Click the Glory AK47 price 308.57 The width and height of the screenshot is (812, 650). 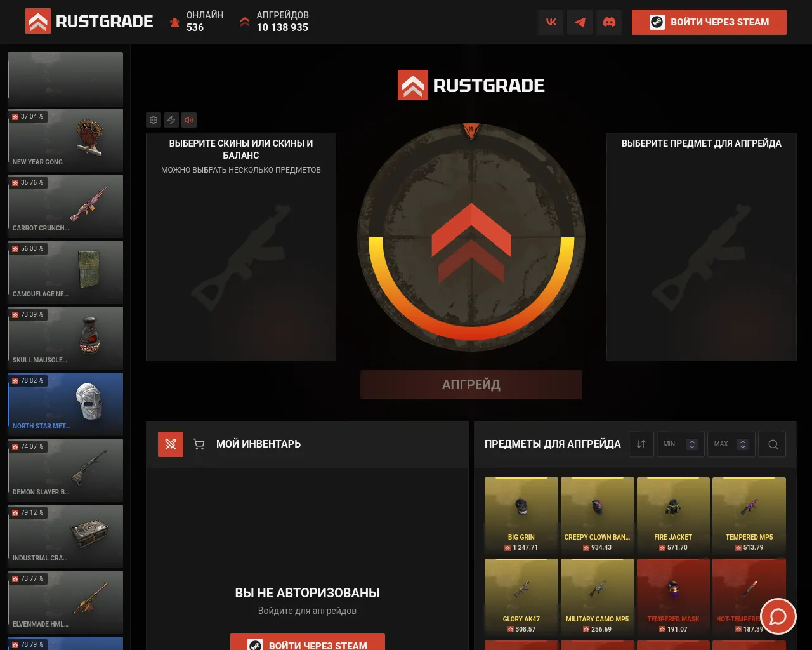[x=521, y=629]
